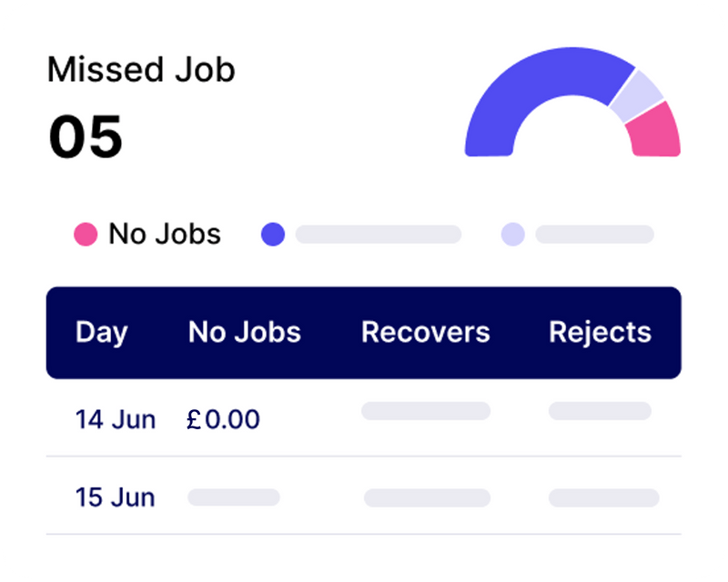Open the 14 Jun row date
The width and height of the screenshot is (728, 582).
[x=116, y=419]
